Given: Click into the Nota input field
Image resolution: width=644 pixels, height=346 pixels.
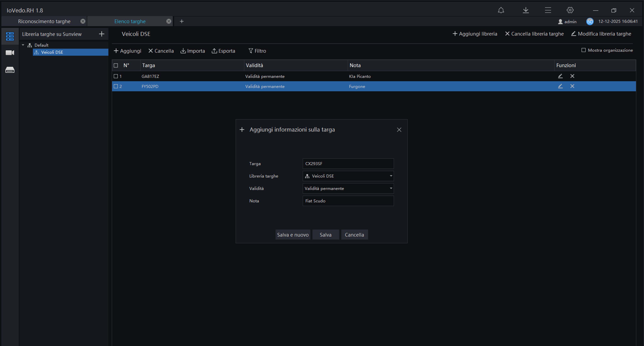Looking at the screenshot, I should [x=348, y=201].
